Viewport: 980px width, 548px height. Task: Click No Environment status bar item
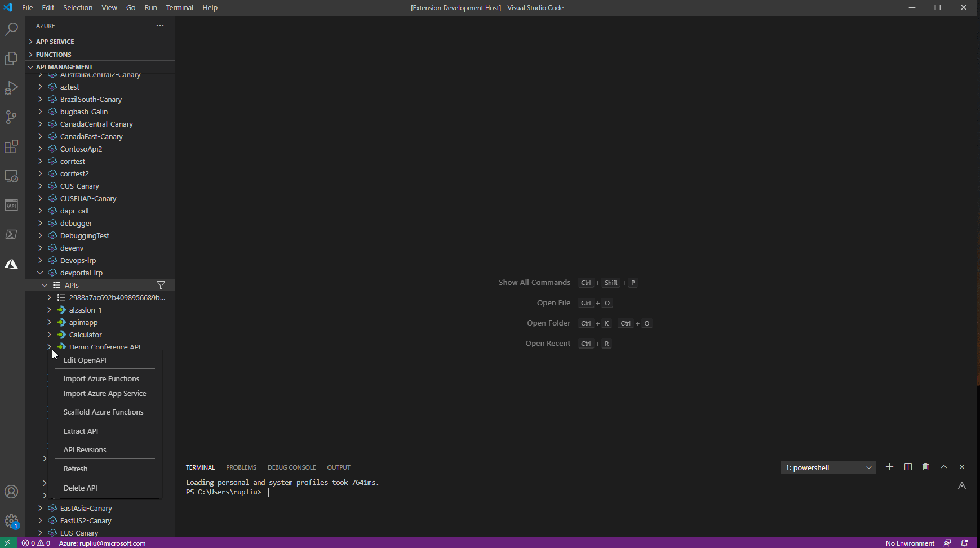[910, 543]
